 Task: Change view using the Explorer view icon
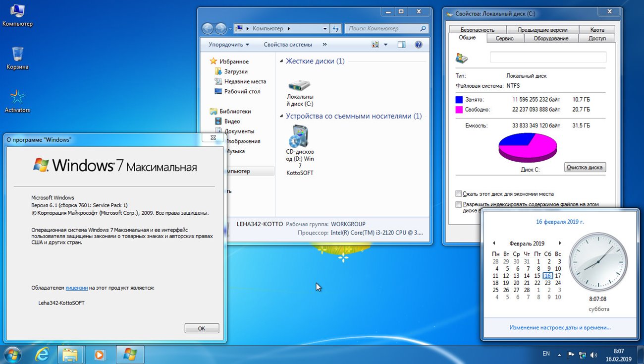coord(376,44)
